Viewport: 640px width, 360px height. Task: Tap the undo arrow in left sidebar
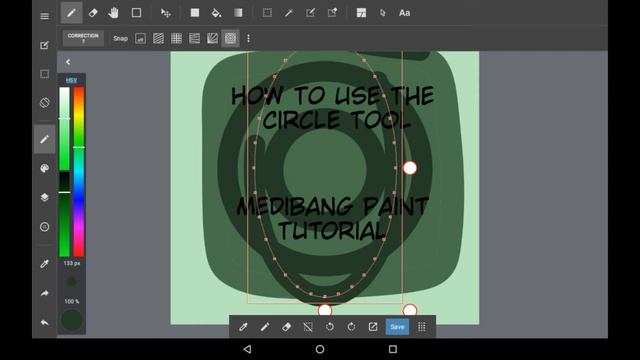(44, 322)
